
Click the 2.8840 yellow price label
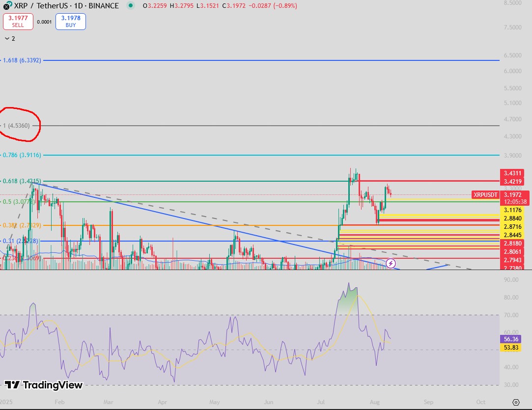512,219
